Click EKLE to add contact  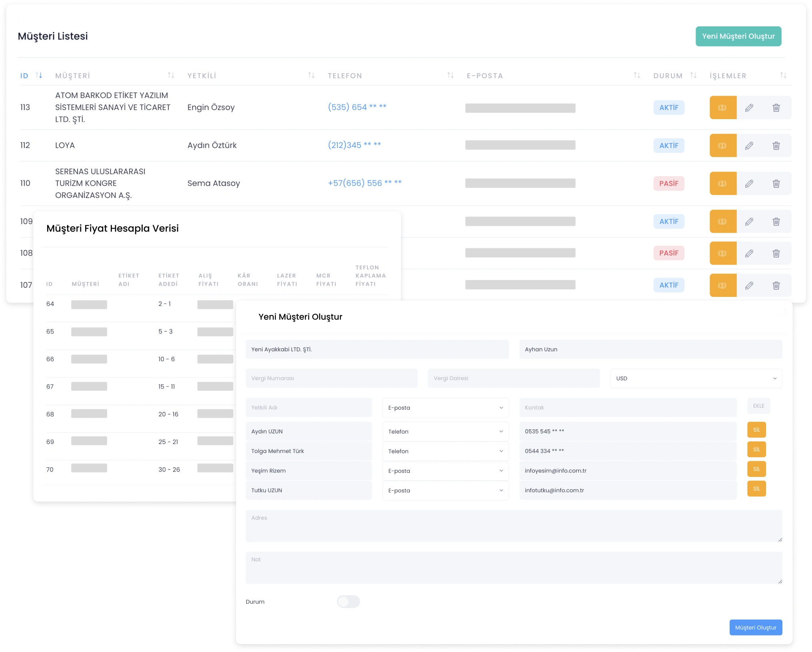pos(758,406)
